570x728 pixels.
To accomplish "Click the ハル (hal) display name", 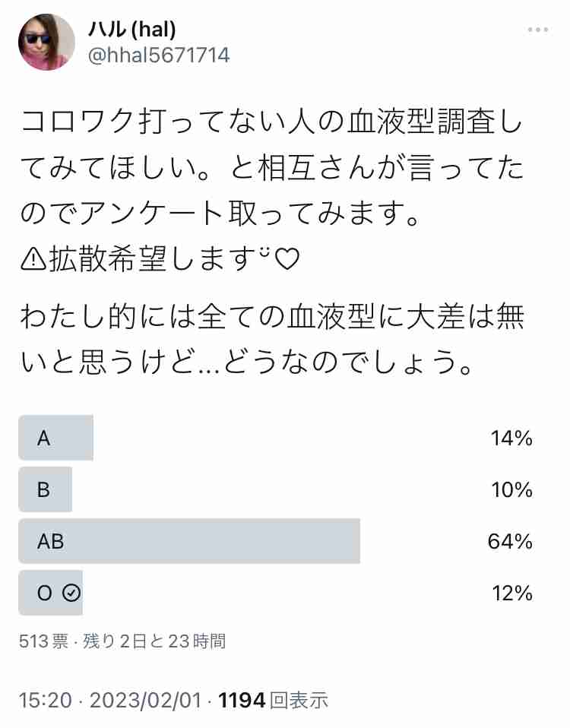I will pyautogui.click(x=132, y=30).
